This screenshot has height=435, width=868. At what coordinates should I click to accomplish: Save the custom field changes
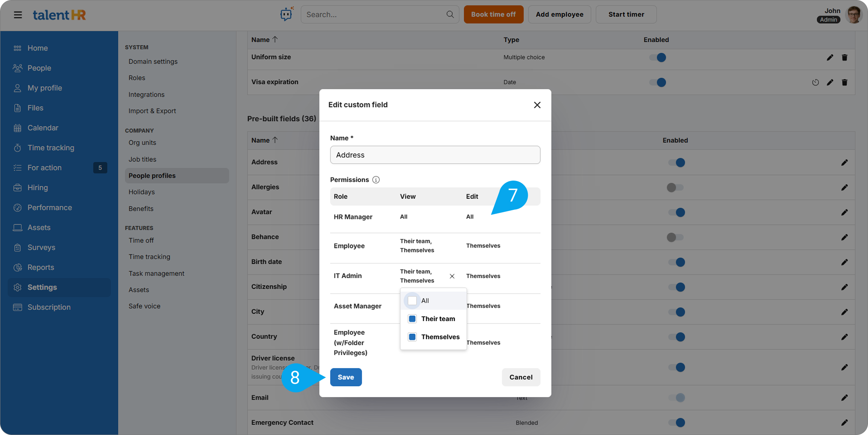click(x=345, y=377)
